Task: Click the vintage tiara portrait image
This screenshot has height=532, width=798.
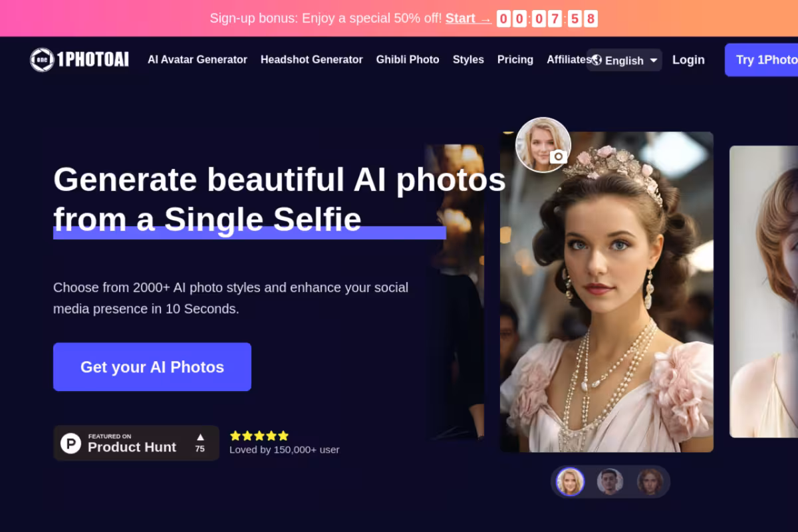Action: [606, 292]
